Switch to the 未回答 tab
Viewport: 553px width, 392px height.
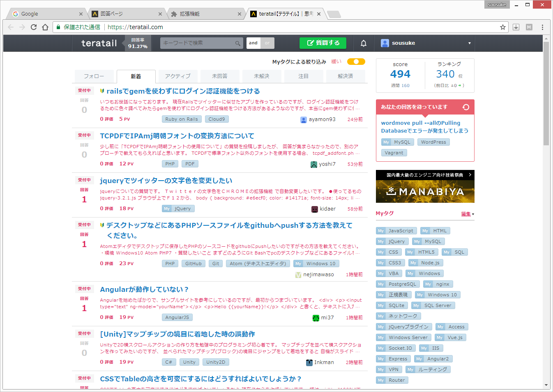(x=220, y=76)
